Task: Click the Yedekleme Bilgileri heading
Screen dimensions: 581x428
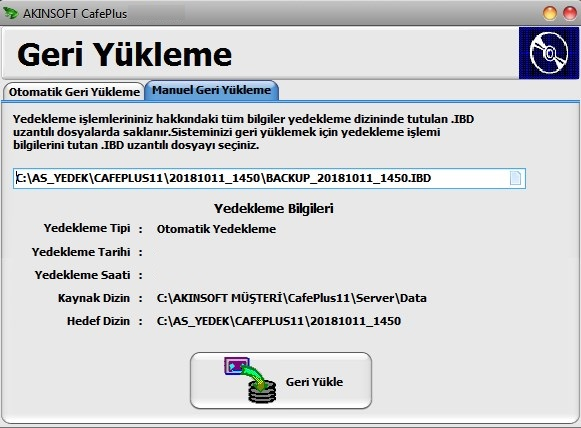Action: (274, 208)
